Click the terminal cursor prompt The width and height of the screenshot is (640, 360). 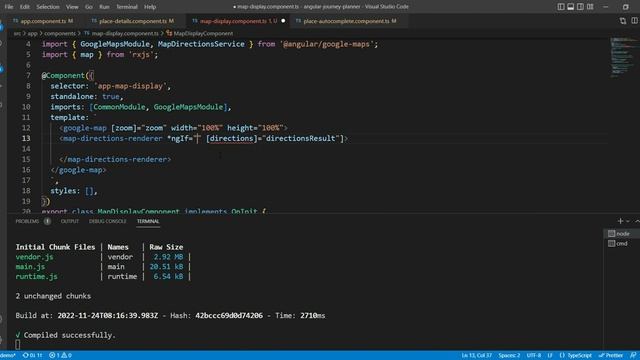(18, 345)
